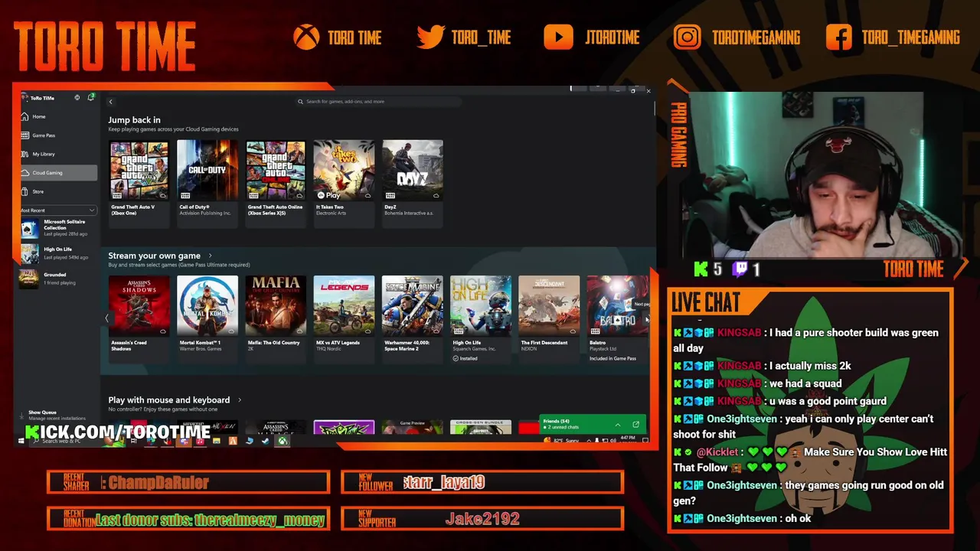The image size is (980, 551).
Task: Click Show Queue in the sidebar
Action: pos(57,416)
